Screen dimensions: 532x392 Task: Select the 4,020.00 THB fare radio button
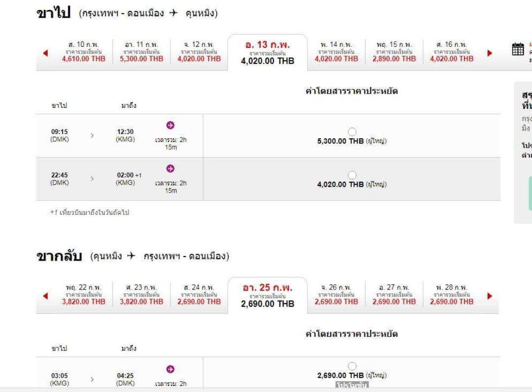coord(352,175)
